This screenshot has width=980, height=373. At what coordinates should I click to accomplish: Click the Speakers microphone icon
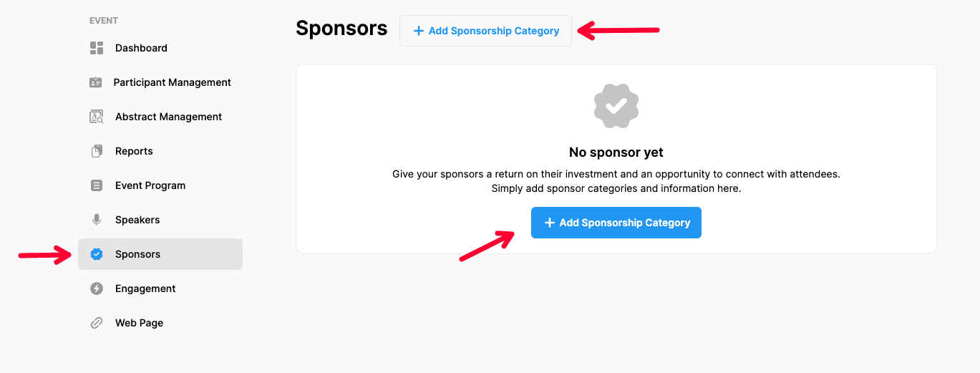(x=97, y=220)
